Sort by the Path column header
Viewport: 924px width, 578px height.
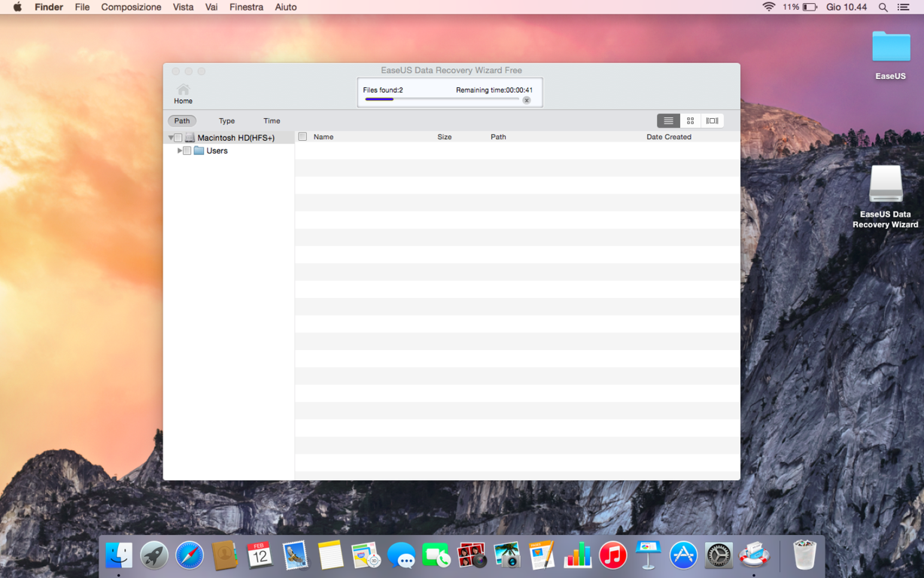pos(498,137)
